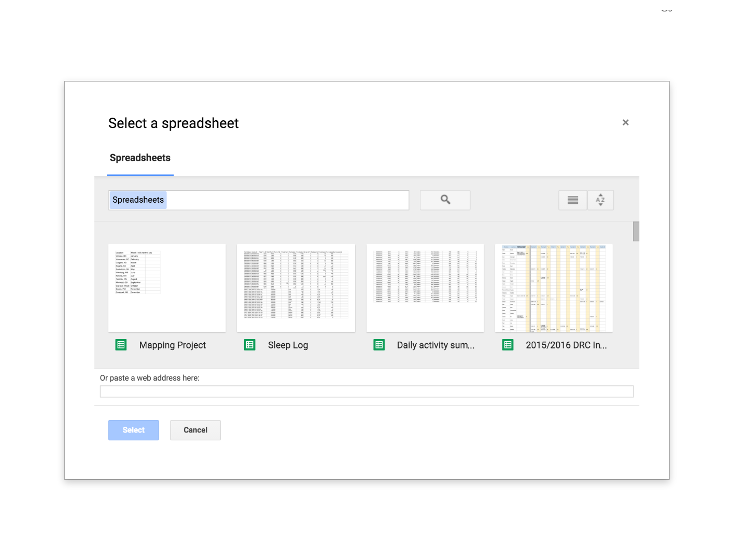Sort spreadsheets with the A-Z icon

(x=600, y=200)
